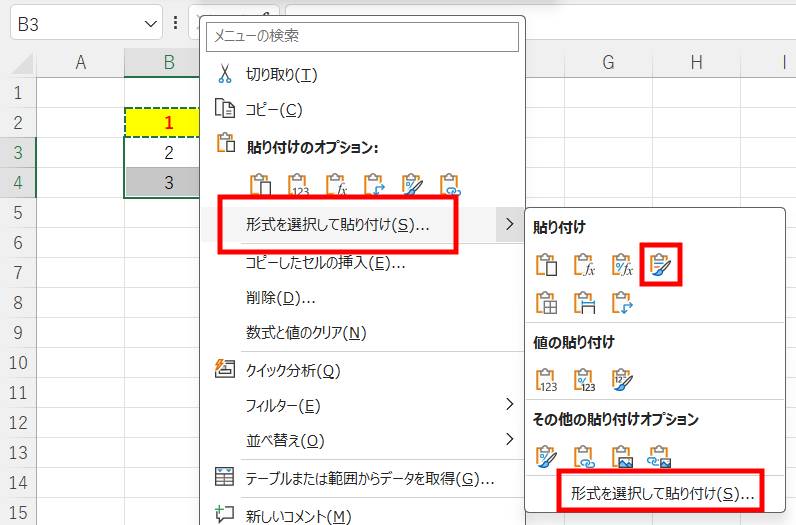Choose the Transpose icon in submenu 貼り付け group
The width and height of the screenshot is (796, 525).
tap(622, 303)
